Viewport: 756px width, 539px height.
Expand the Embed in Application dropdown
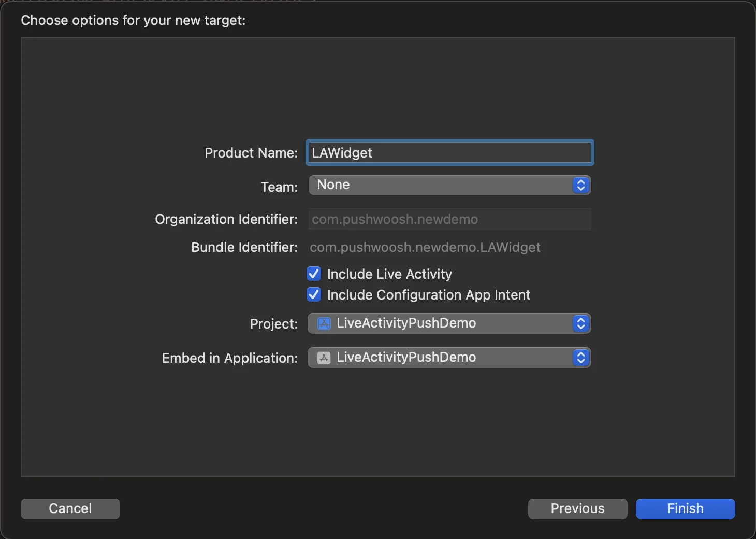pos(440,358)
